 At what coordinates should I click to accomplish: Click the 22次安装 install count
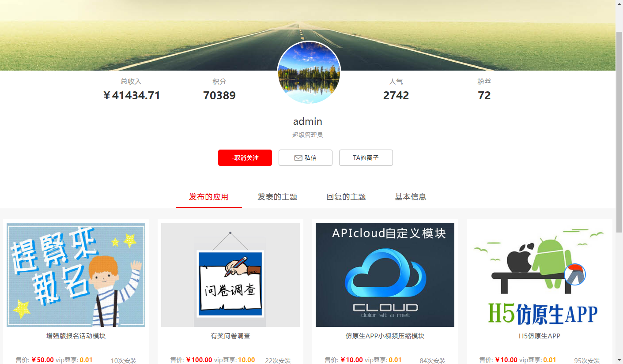click(x=278, y=360)
